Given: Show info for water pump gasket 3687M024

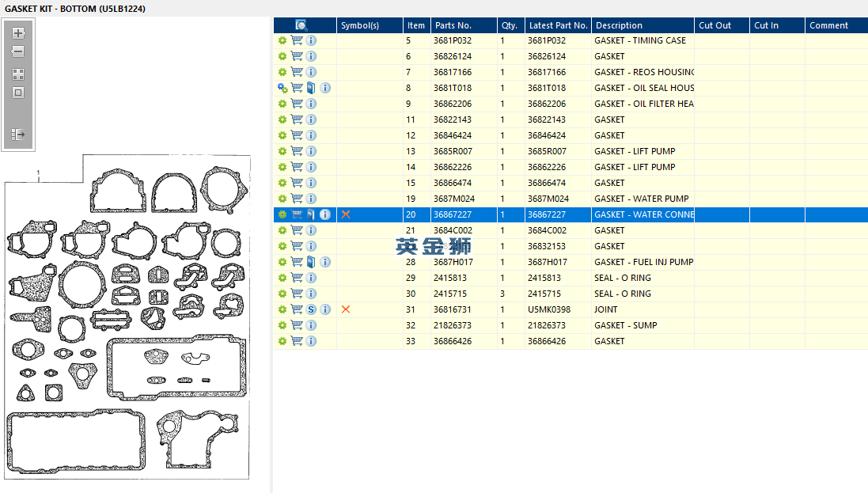Looking at the screenshot, I should 311,199.
